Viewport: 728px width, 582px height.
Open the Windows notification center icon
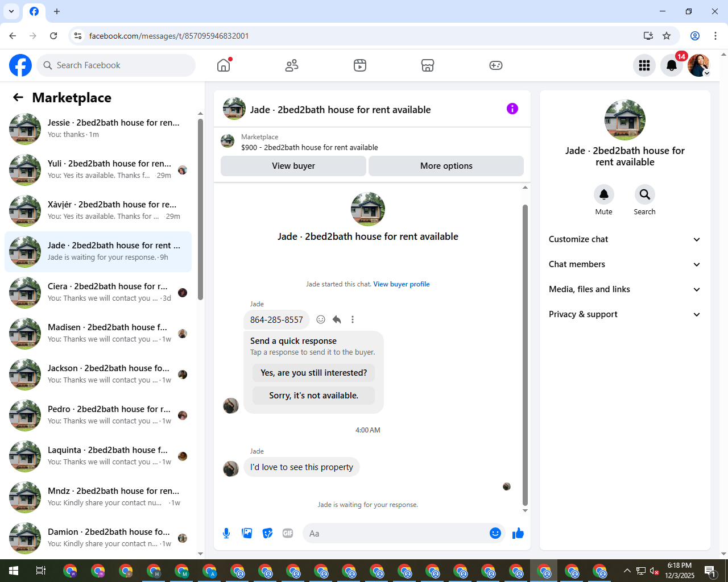pos(710,571)
